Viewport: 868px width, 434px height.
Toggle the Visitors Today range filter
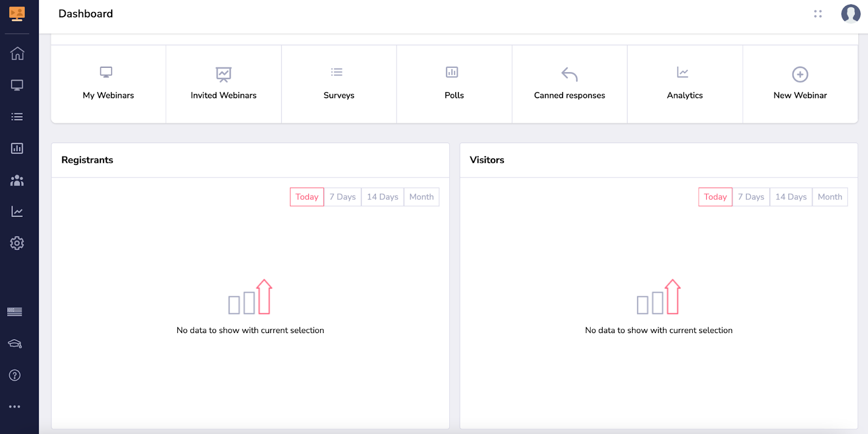point(715,197)
